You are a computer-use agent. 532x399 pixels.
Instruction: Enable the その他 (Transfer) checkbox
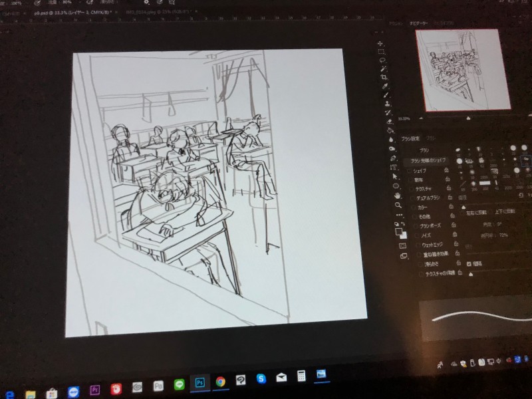click(415, 217)
